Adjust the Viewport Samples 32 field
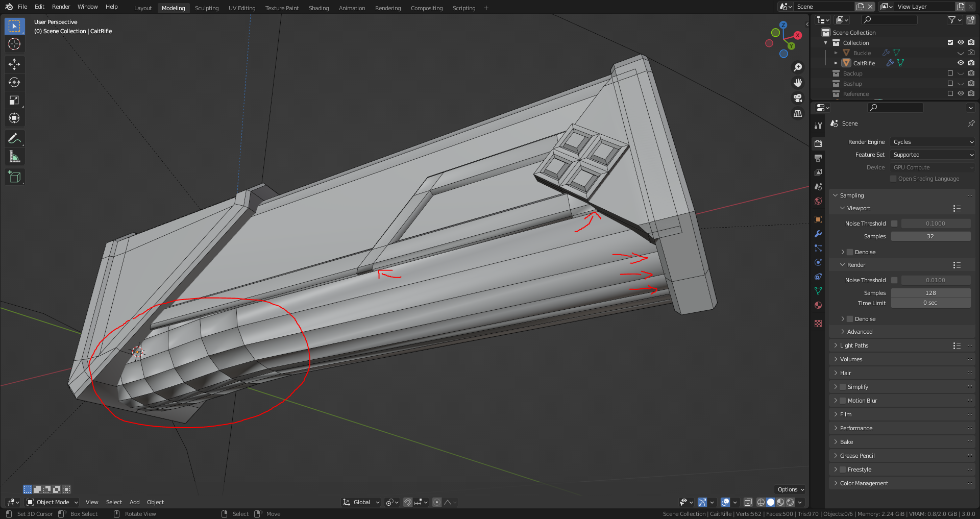The height and width of the screenshot is (519, 980). [931, 236]
